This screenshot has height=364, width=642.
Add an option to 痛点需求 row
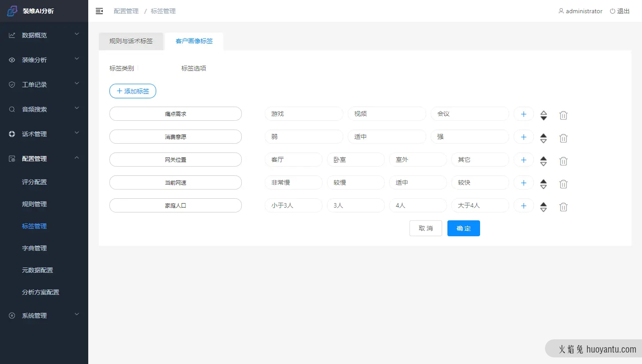524,114
